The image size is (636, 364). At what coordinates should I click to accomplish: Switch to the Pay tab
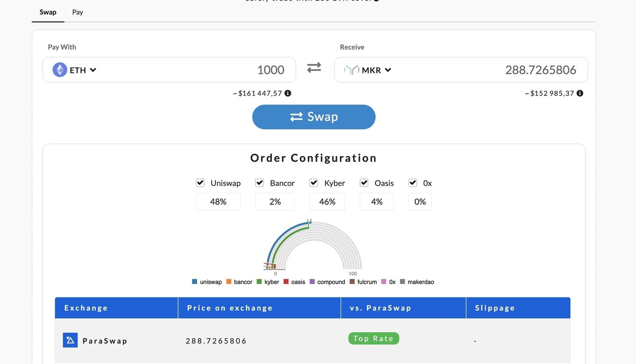tap(77, 12)
